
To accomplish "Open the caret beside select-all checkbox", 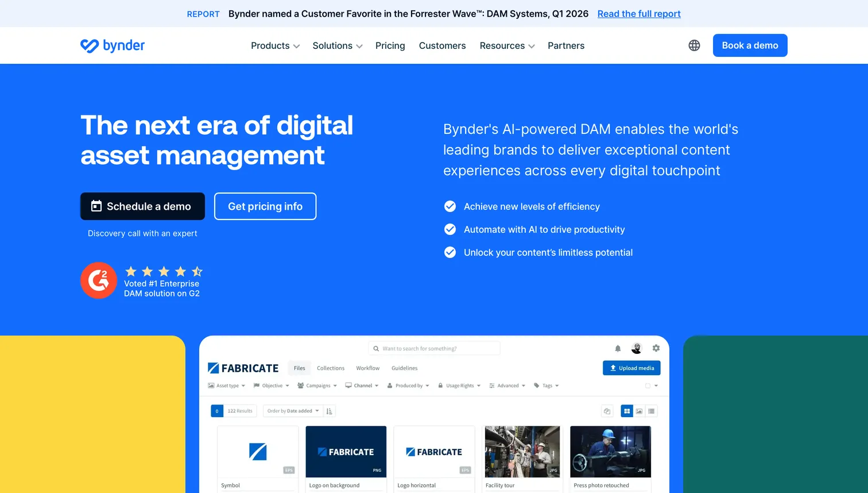I will pyautogui.click(x=656, y=386).
